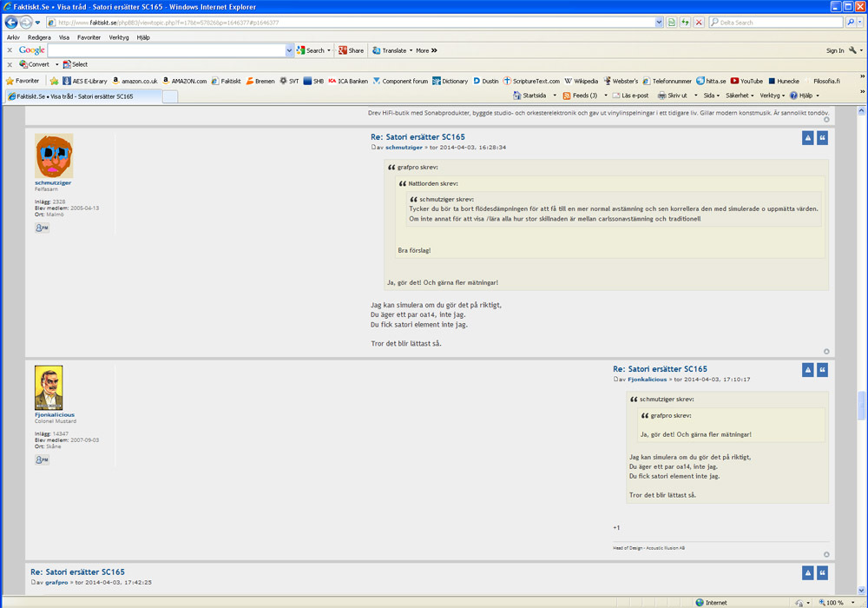Open the Hjälp menu in menu bar
The width and height of the screenshot is (868, 608).
coord(143,37)
